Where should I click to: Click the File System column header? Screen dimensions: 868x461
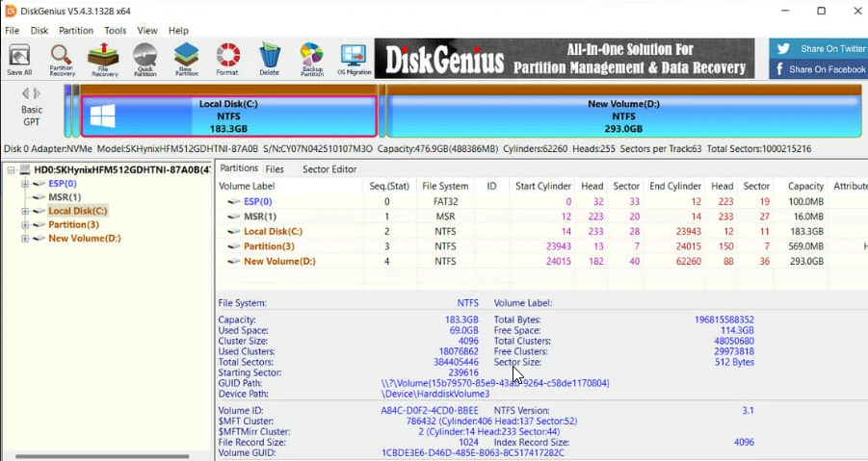(445, 187)
